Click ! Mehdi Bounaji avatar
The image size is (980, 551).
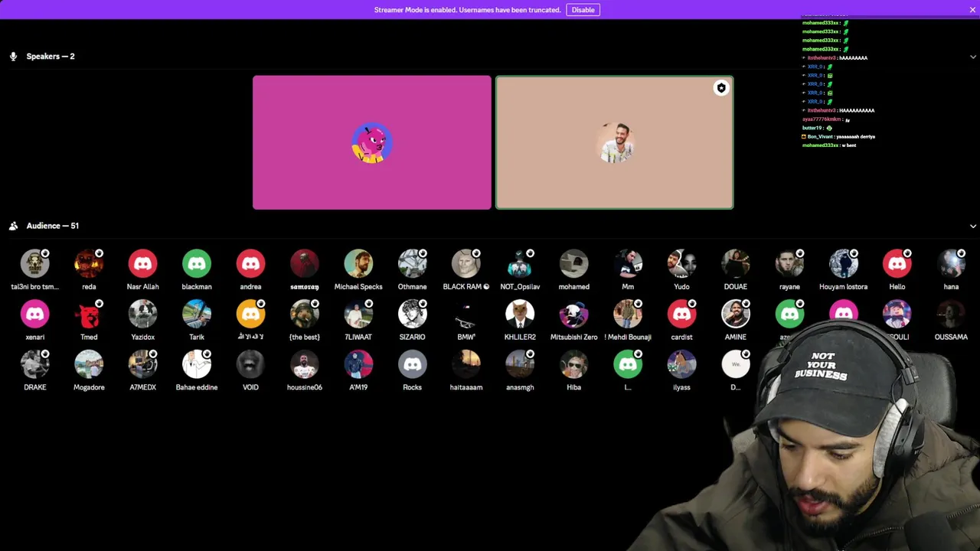point(628,315)
